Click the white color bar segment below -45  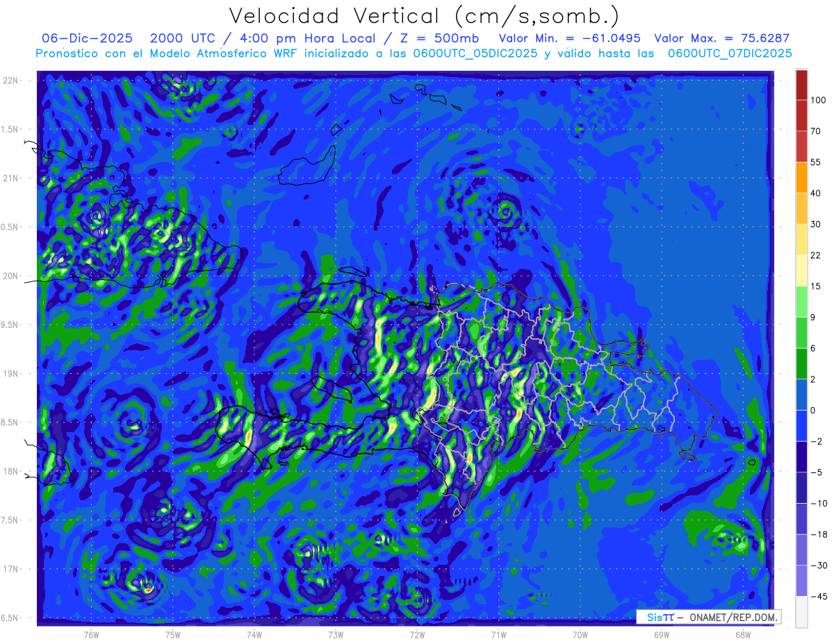pyautogui.click(x=801, y=611)
